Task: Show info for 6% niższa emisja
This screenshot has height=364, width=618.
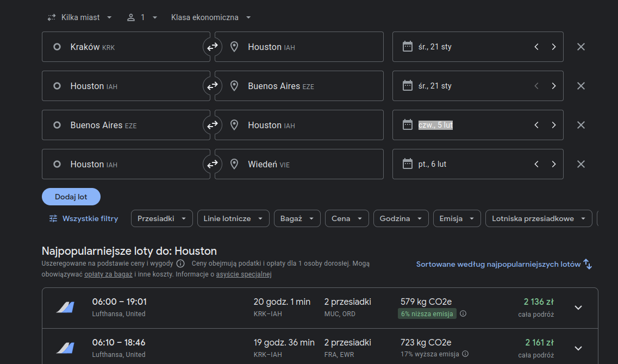Action: 463,313
